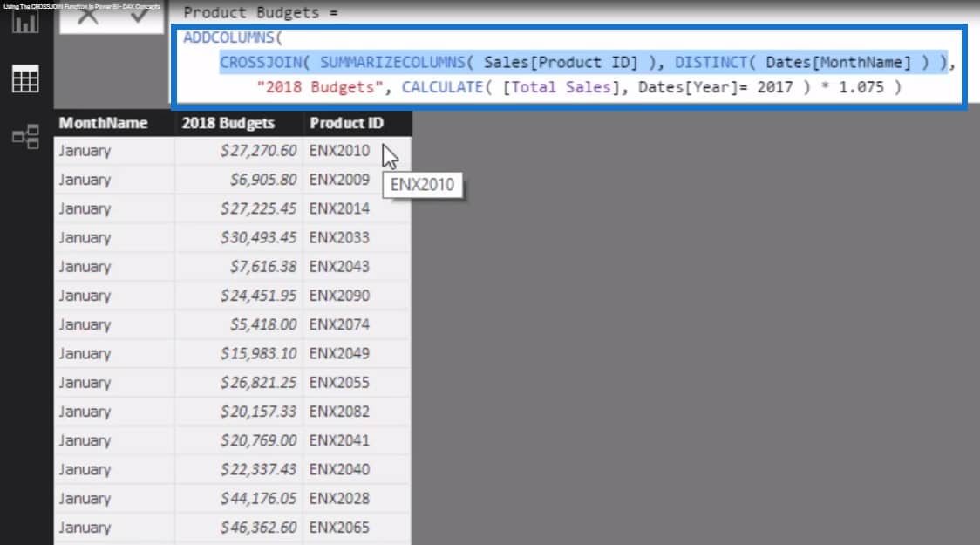Click [Total Sales] measure in formula

click(561, 87)
